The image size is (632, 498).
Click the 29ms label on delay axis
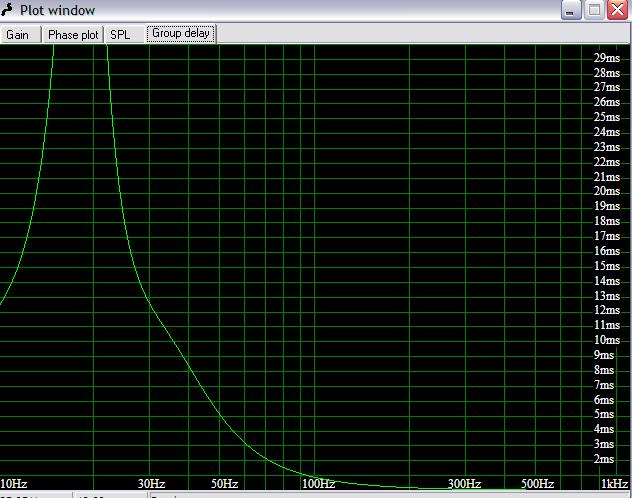(x=606, y=58)
